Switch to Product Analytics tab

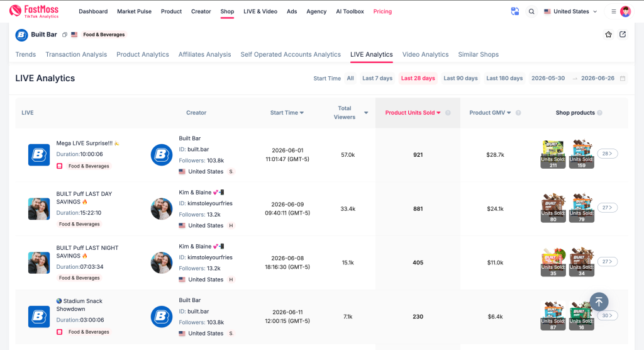(143, 54)
